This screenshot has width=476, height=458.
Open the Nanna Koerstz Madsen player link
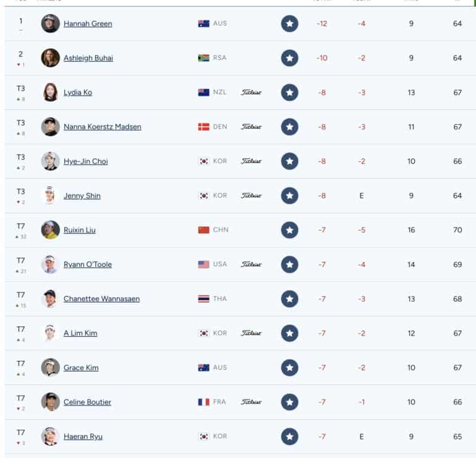pos(102,127)
